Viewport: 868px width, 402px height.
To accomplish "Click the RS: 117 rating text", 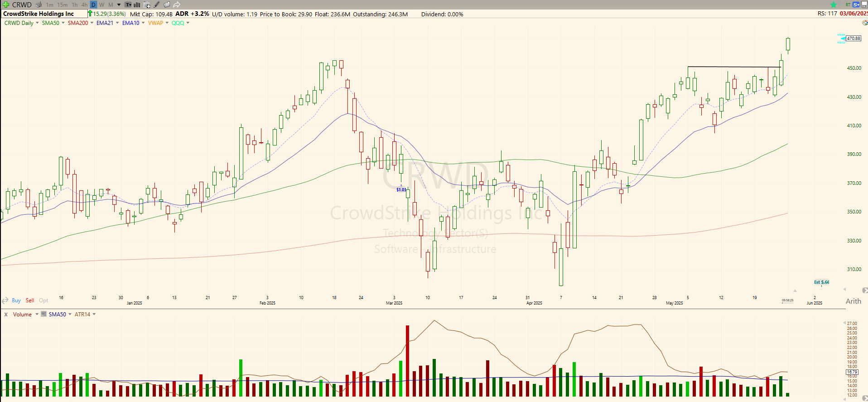I will 827,14.
